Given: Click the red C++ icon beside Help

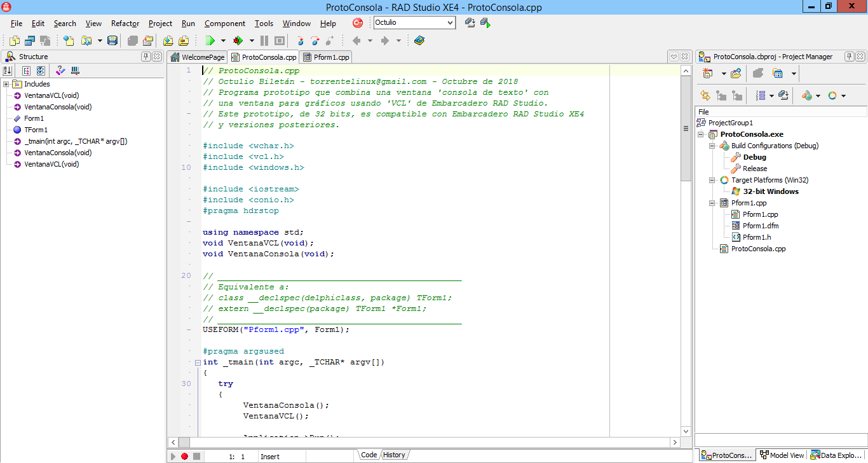Looking at the screenshot, I should point(358,23).
